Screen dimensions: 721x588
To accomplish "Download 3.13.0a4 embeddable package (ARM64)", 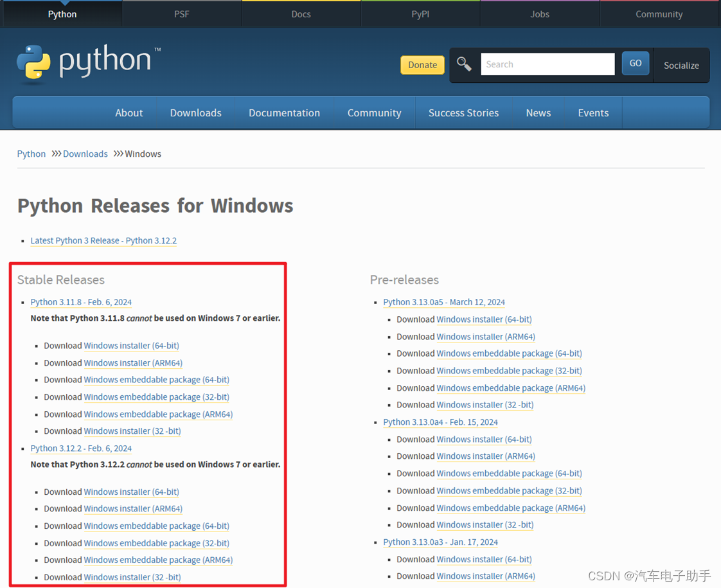I will pyautogui.click(x=511, y=508).
